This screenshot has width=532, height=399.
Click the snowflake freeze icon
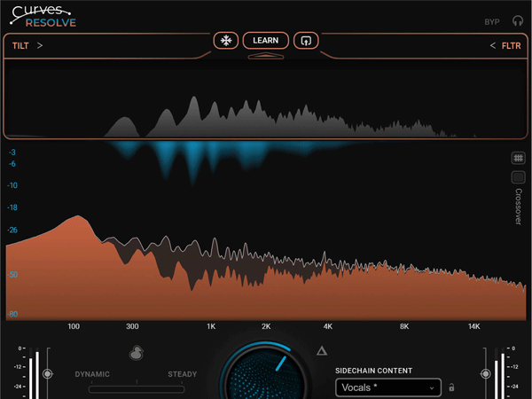226,41
